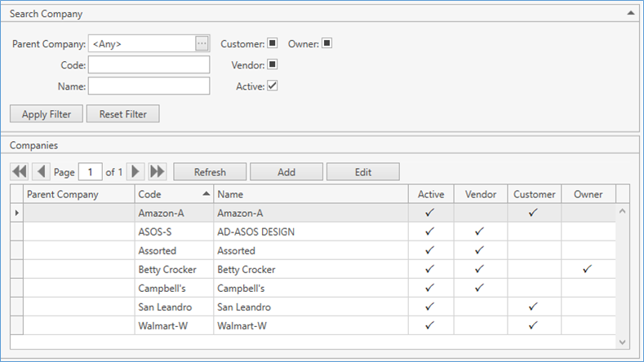Open Parent Company lookup ellipsis button
The image size is (644, 362).
click(202, 43)
